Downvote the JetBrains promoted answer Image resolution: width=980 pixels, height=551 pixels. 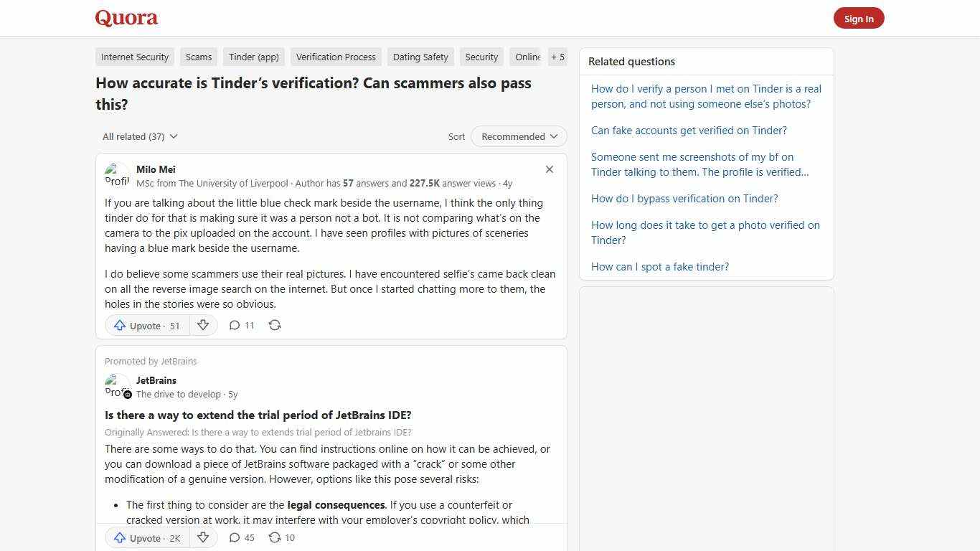(x=203, y=537)
